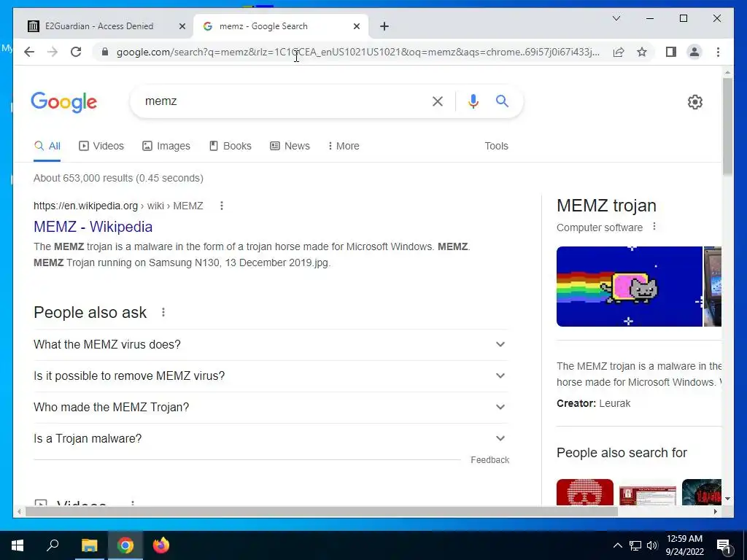The width and height of the screenshot is (747, 560).
Task: Open the Nyan Cat MEMZ image
Action: click(x=630, y=287)
